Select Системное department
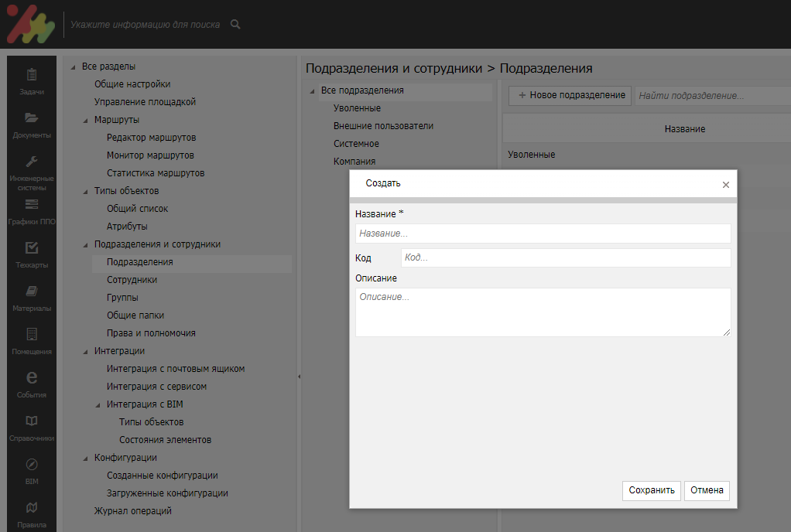The image size is (791, 532). coord(356,144)
